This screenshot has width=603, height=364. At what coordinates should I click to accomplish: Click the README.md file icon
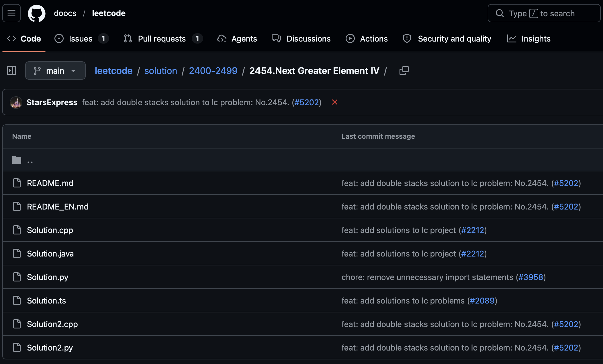(17, 183)
